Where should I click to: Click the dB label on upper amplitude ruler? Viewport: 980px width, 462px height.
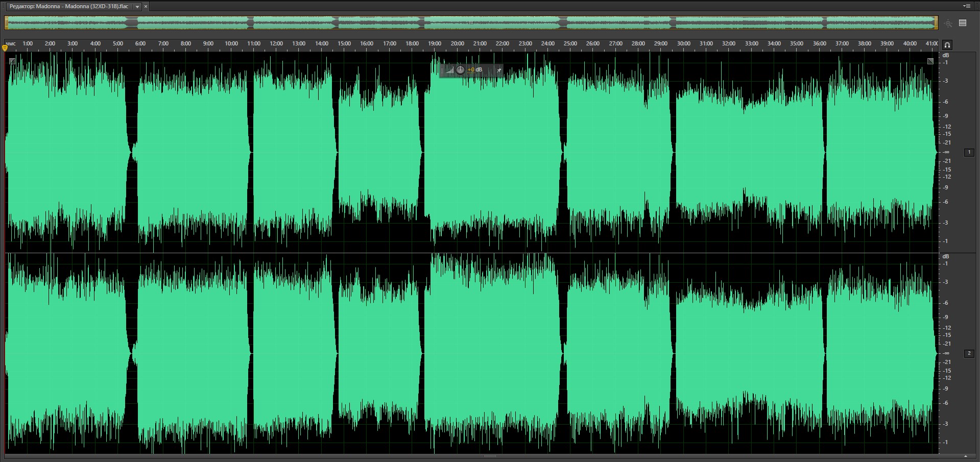946,55
